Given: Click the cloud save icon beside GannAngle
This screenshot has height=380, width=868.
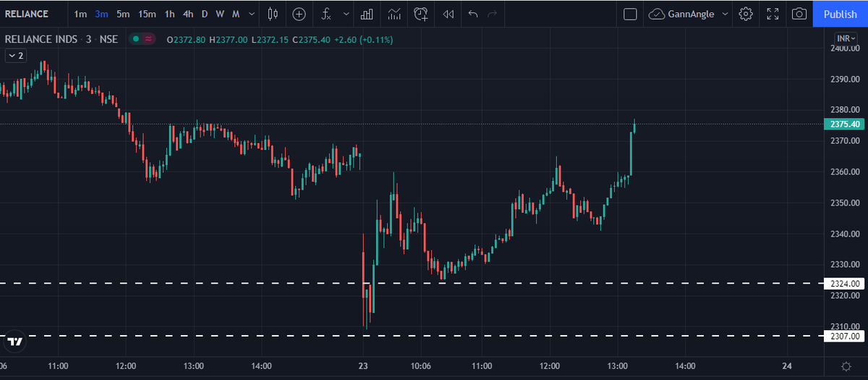Looking at the screenshot, I should (x=657, y=14).
